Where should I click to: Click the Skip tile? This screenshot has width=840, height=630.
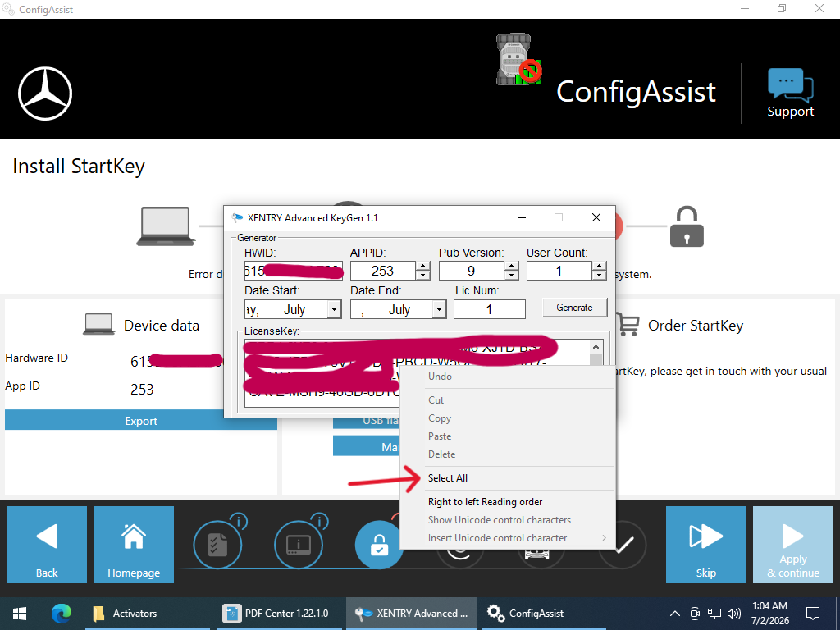pos(706,545)
